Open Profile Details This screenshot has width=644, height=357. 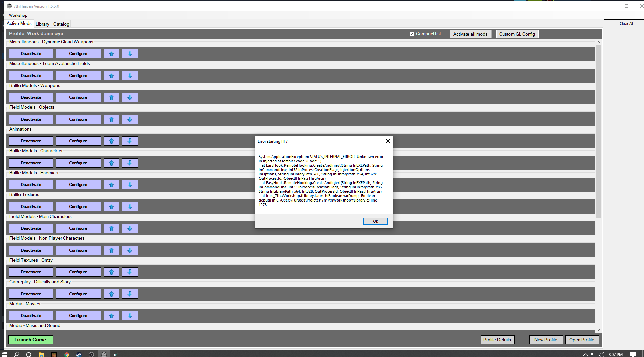click(497, 340)
